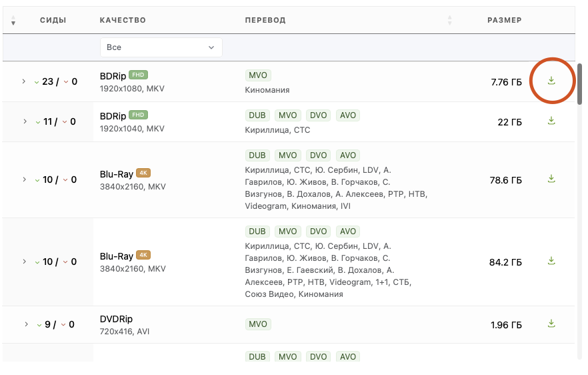Click the AVO tag in the 22 ГБ row

pos(348,115)
